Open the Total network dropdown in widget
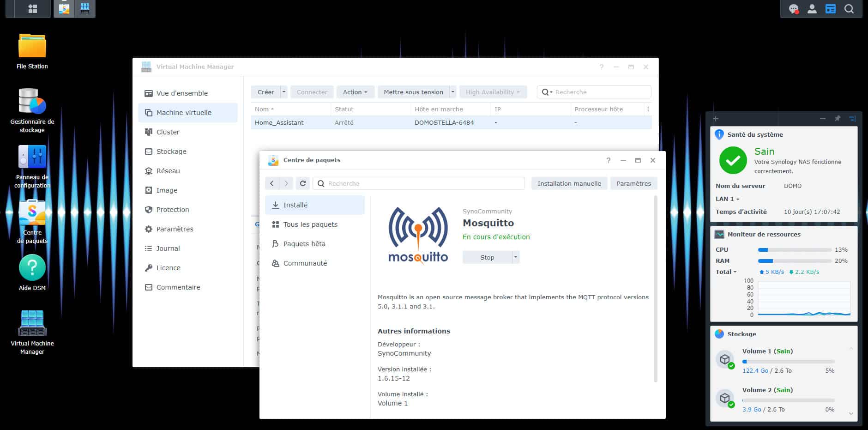868x430 pixels. coord(726,272)
